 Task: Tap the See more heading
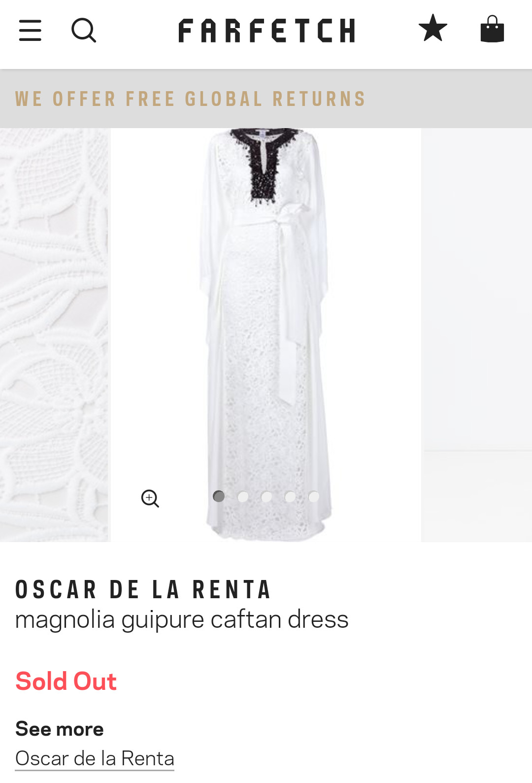pos(60,729)
